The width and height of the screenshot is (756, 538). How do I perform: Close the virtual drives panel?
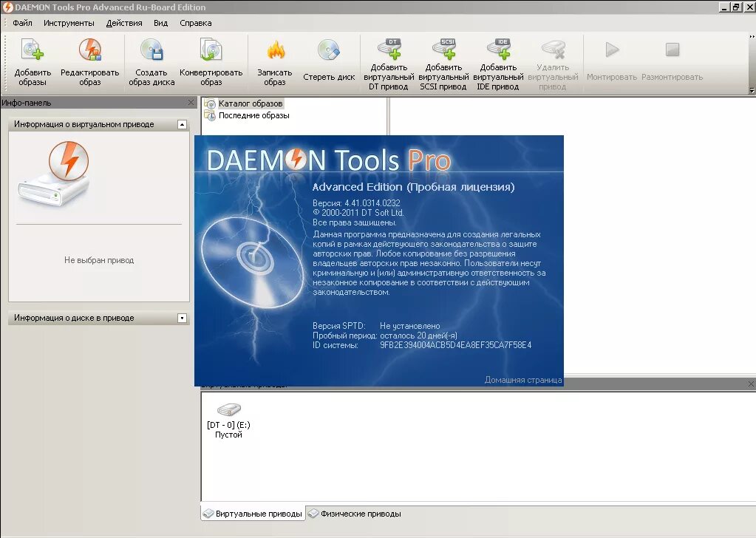click(751, 384)
